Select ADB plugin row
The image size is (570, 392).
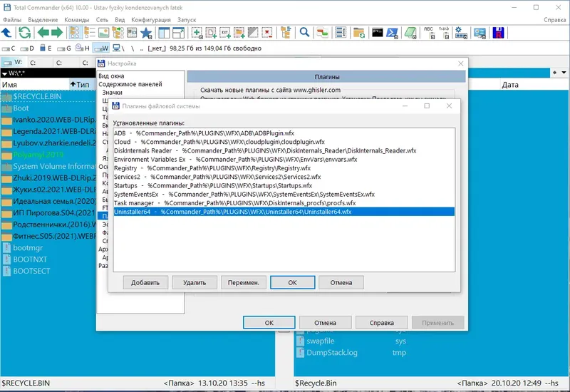[284, 133]
